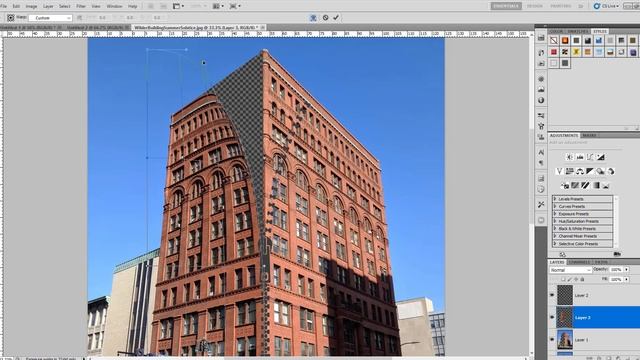Select Layer 2 checkerboard thumbnail

click(x=565, y=295)
